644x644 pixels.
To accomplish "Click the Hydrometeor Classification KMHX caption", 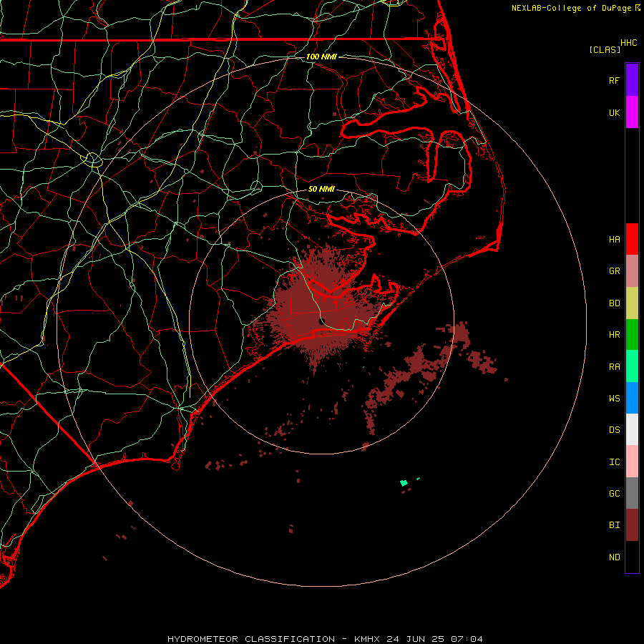I will pos(325,639).
